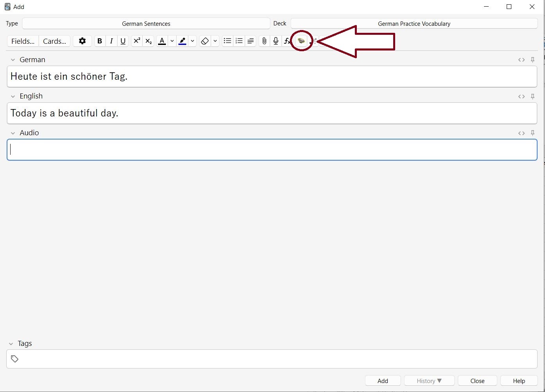
Task: Collapse the German field section
Action: tap(13, 60)
